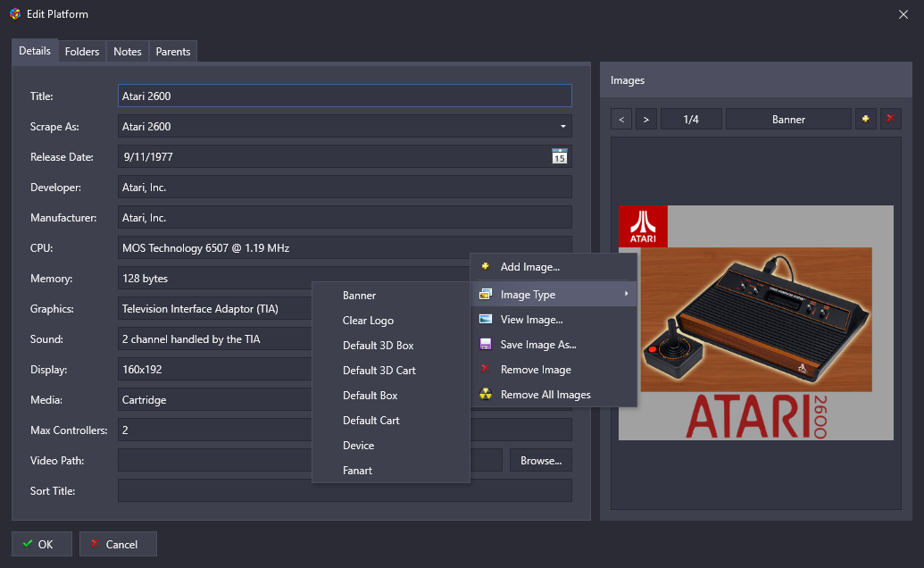Click the image counter 1/4 box
The height and width of the screenshot is (568, 924).
(x=691, y=119)
